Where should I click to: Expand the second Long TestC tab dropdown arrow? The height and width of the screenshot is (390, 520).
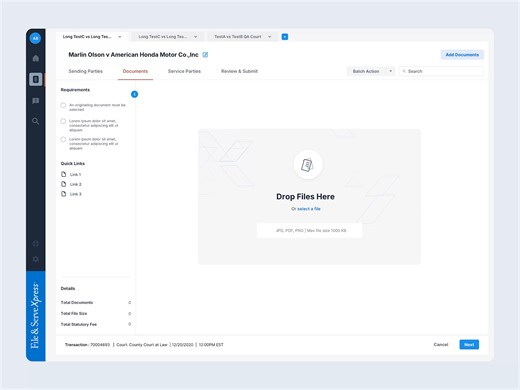click(196, 37)
